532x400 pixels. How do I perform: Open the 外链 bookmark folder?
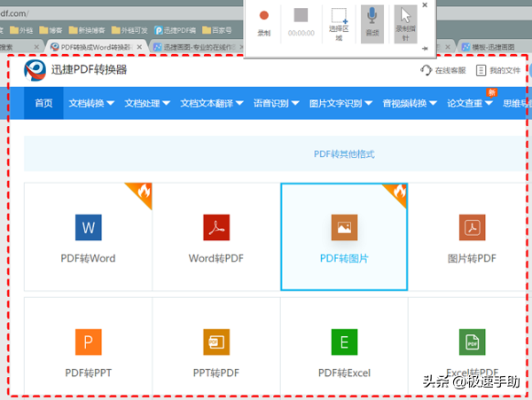tap(21, 30)
